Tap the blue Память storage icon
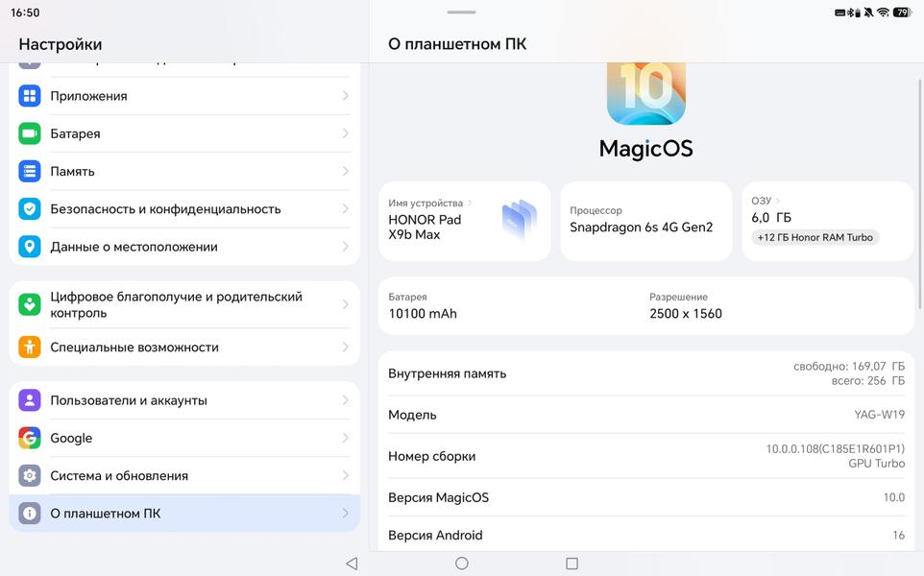Viewport: 924px width, 576px height. [x=30, y=171]
